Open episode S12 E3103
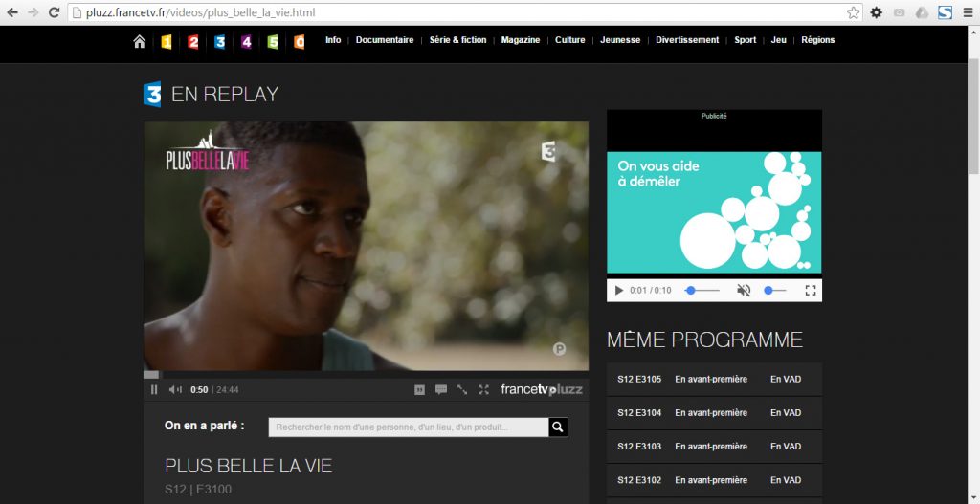 (x=714, y=447)
